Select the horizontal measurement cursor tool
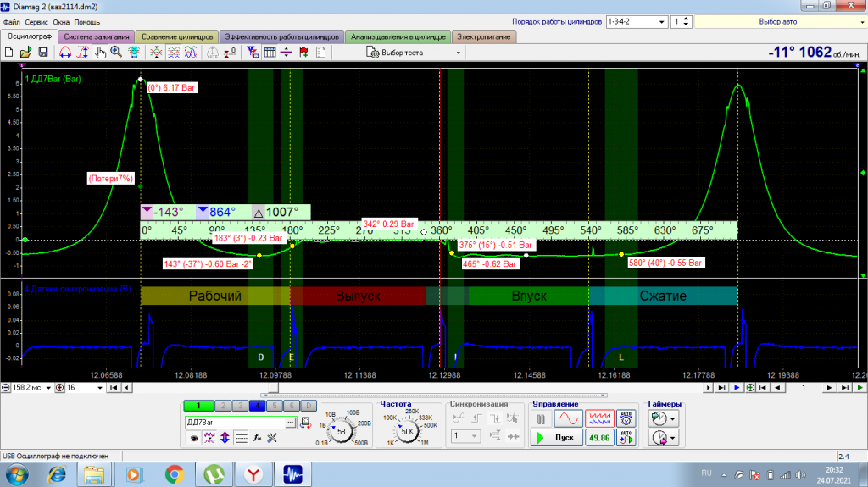The height and width of the screenshot is (487, 868). coord(65,53)
